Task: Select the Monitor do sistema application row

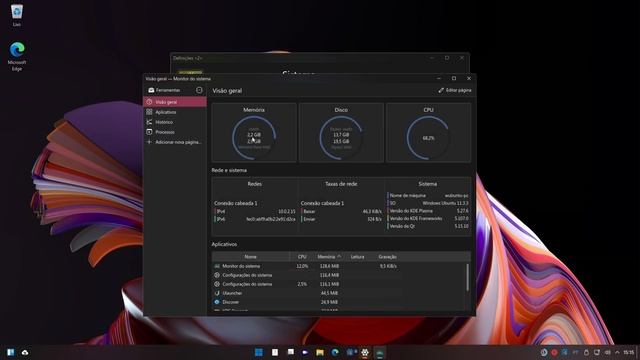Action: pos(339,266)
